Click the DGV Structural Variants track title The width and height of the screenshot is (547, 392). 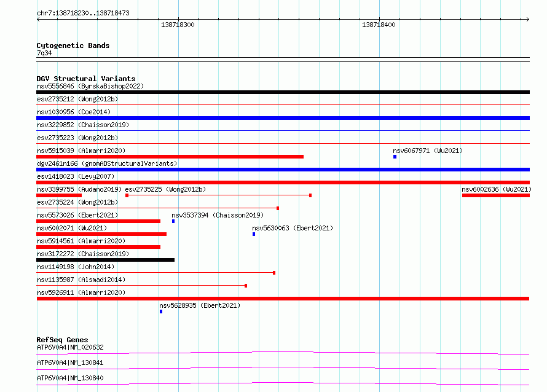pyautogui.click(x=86, y=79)
